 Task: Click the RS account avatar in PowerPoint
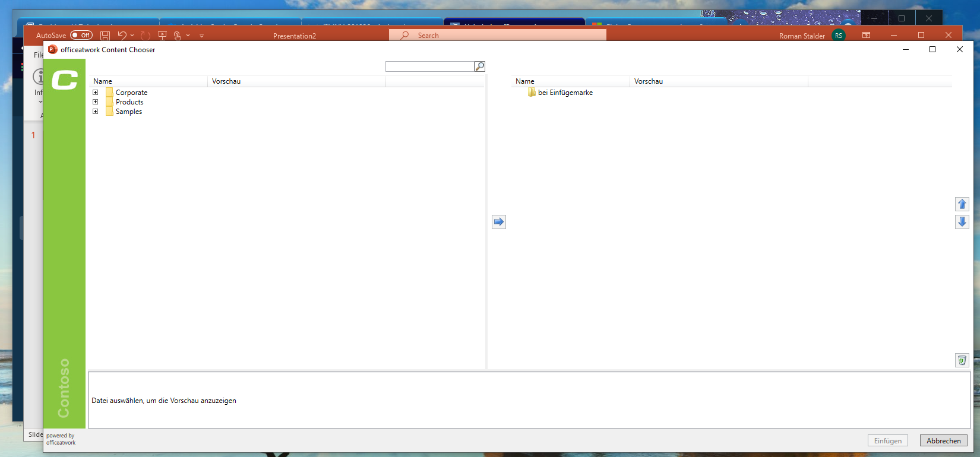click(839, 36)
